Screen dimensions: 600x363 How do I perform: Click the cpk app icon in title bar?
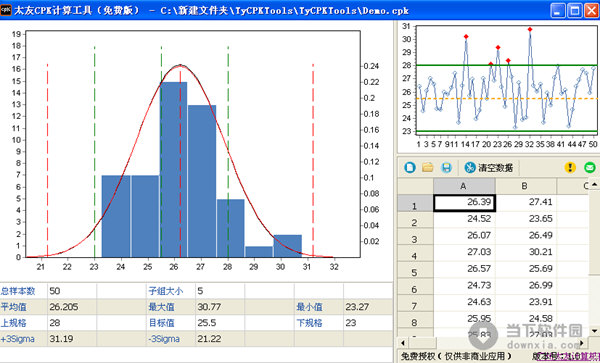pos(6,10)
